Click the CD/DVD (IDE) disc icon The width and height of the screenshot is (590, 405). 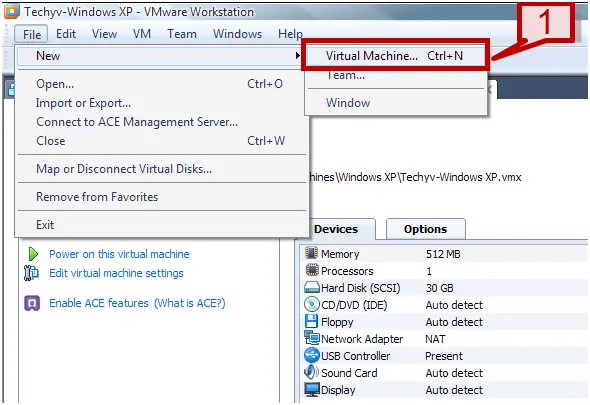point(312,305)
